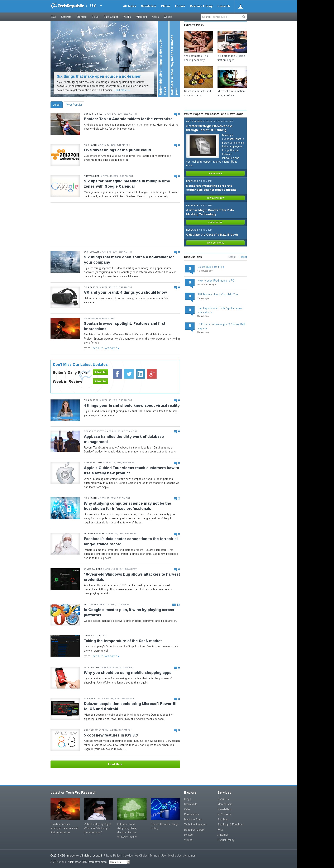The height and width of the screenshot is (868, 334).
Task: Open the Privacy Policy footer link
Action: pos(112,855)
